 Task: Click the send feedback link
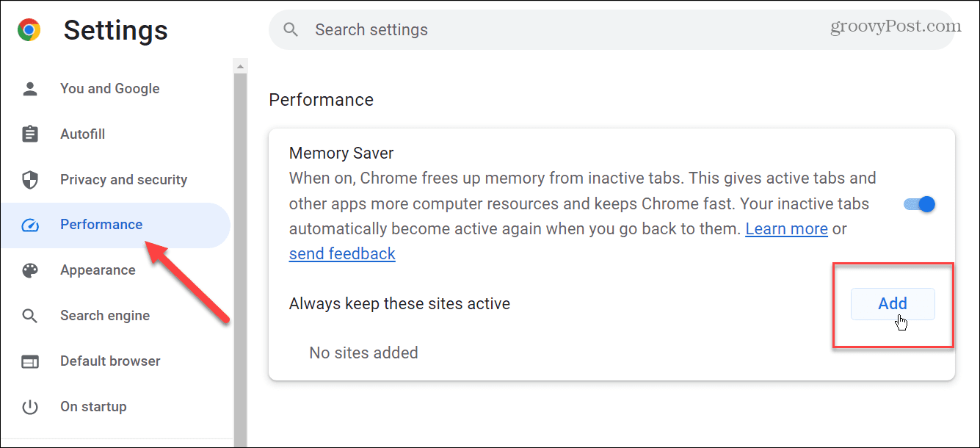point(342,254)
